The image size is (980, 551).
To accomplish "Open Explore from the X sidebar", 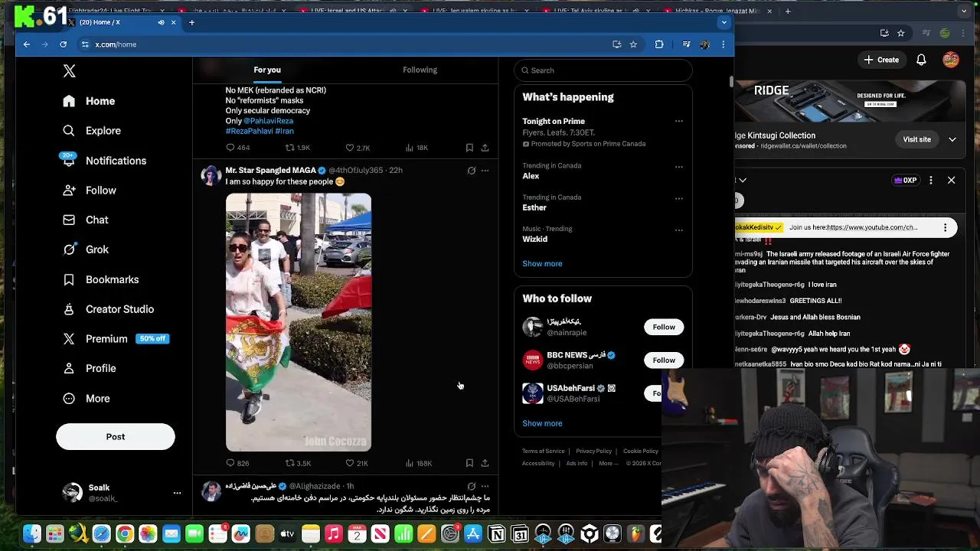I will pos(92,131).
